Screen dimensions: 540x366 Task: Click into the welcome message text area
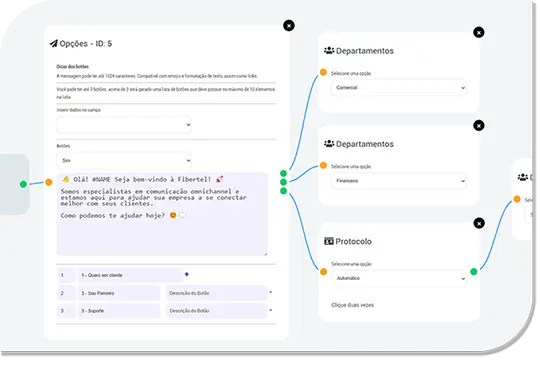point(162,214)
